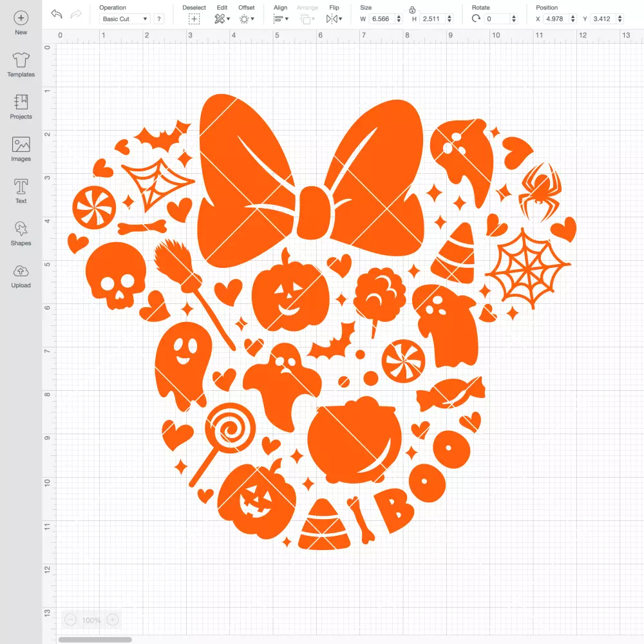Select the cauldron shape on canvas
Image resolution: width=644 pixels, height=644 pixels.
pyautogui.click(x=354, y=440)
